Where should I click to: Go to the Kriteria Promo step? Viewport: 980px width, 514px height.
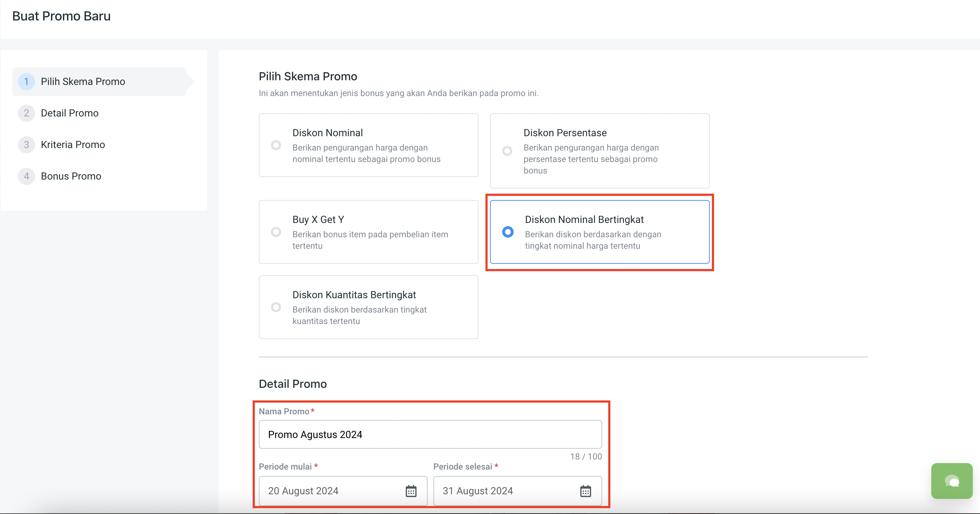(73, 144)
